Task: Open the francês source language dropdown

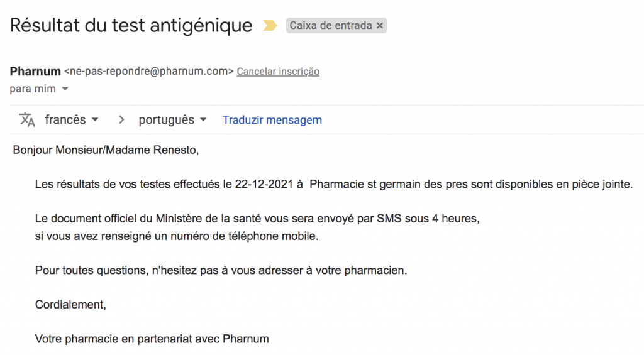Action: pyautogui.click(x=71, y=119)
